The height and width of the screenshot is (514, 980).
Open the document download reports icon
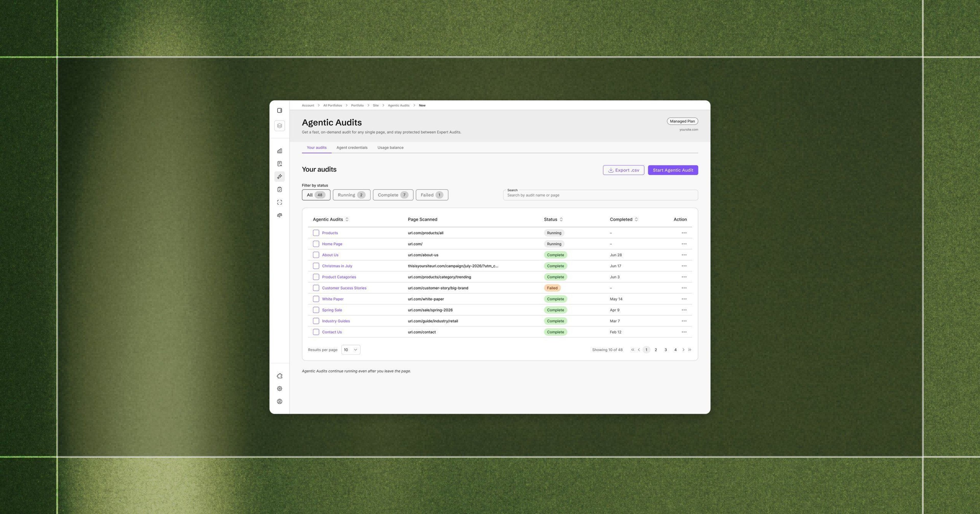coord(280,164)
